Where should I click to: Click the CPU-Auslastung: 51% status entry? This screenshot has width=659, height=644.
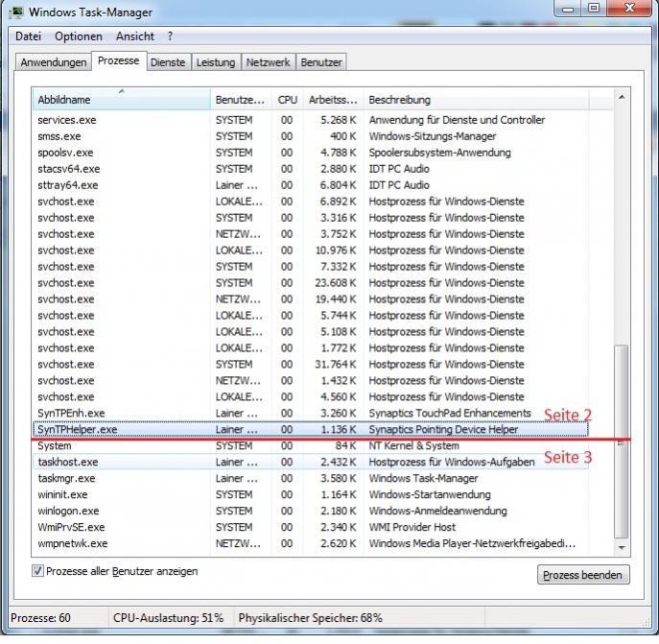[x=168, y=618]
